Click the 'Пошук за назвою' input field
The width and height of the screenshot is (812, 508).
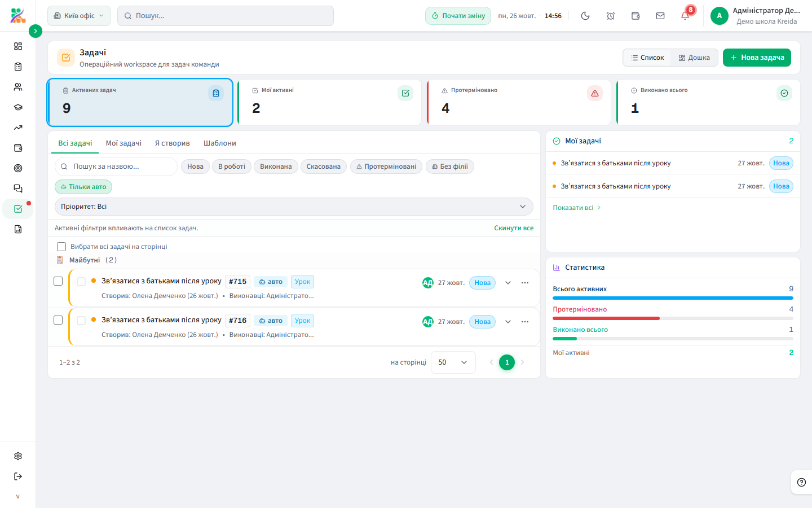(116, 167)
